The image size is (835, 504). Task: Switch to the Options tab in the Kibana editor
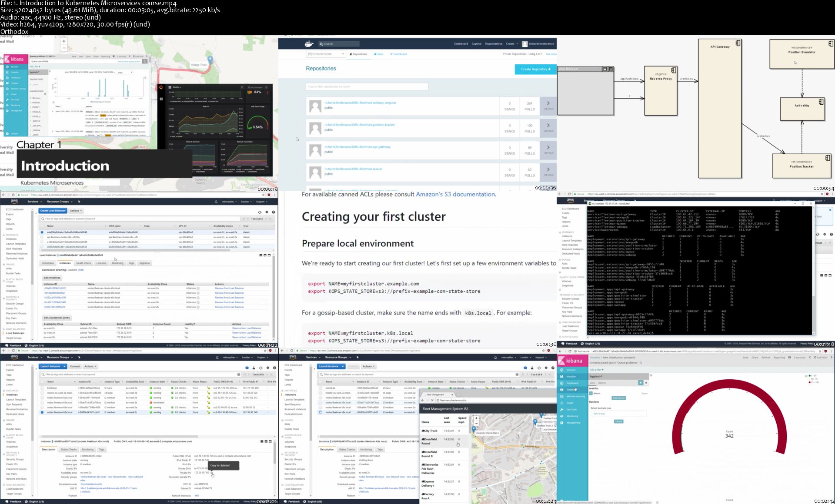(x=602, y=383)
